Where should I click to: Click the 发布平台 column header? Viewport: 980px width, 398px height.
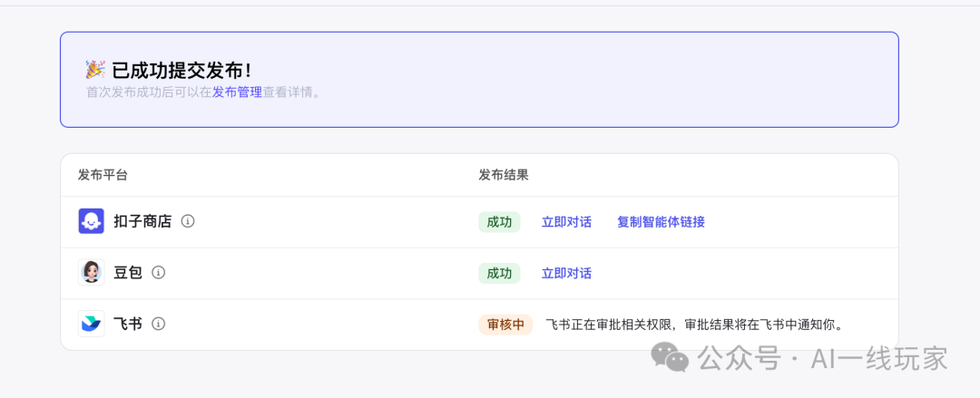click(x=103, y=175)
